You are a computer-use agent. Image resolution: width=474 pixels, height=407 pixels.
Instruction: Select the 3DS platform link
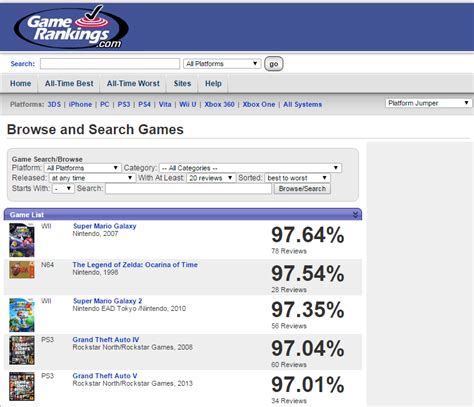click(x=54, y=104)
